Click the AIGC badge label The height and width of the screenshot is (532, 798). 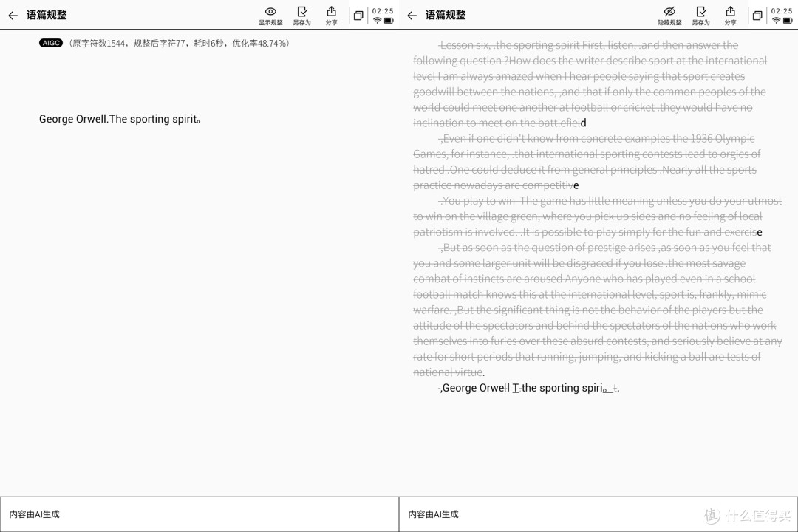[51, 44]
